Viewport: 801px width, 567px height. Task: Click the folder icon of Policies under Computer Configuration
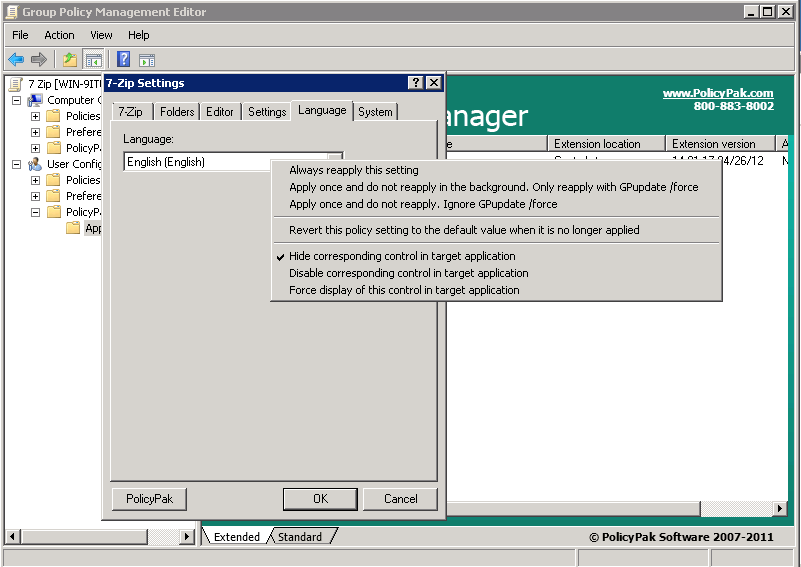(x=53, y=116)
